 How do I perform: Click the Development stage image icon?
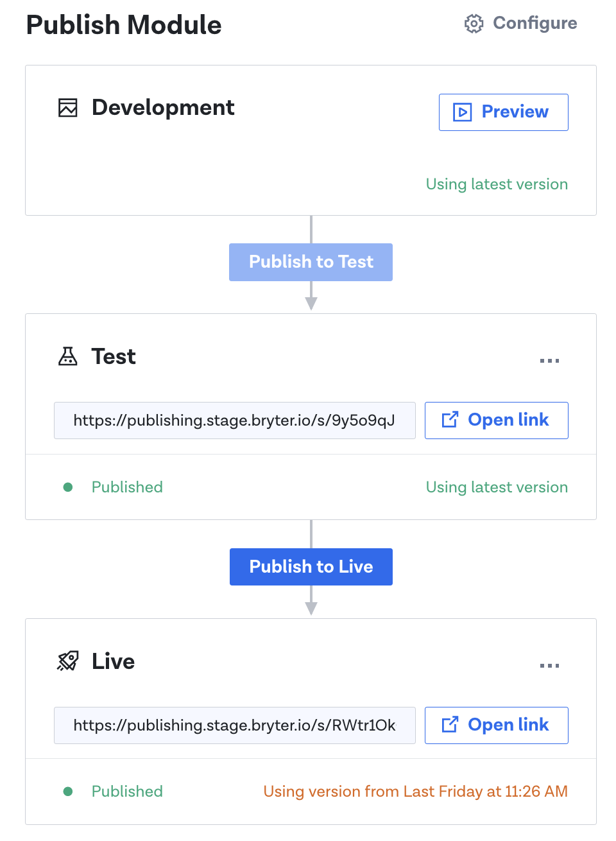click(68, 108)
